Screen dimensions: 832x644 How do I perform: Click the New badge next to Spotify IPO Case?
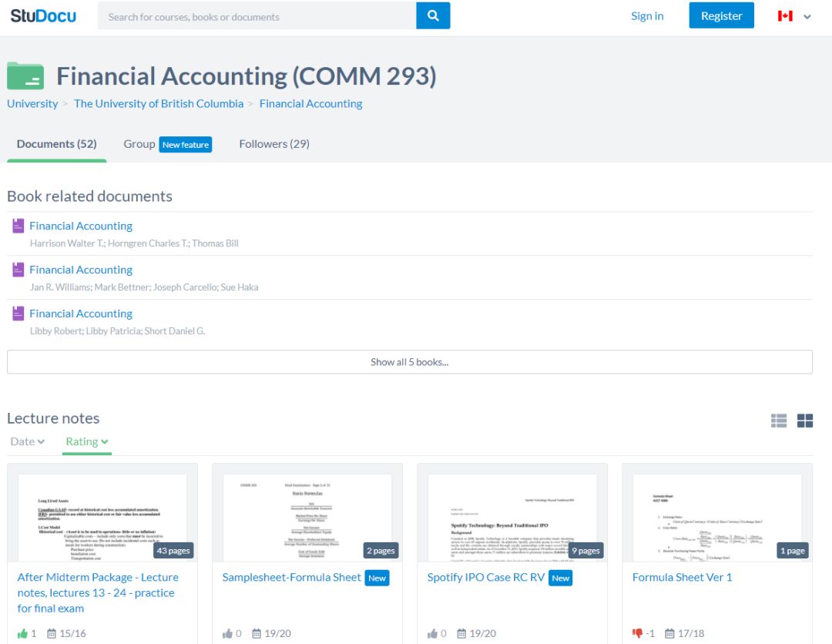(561, 579)
